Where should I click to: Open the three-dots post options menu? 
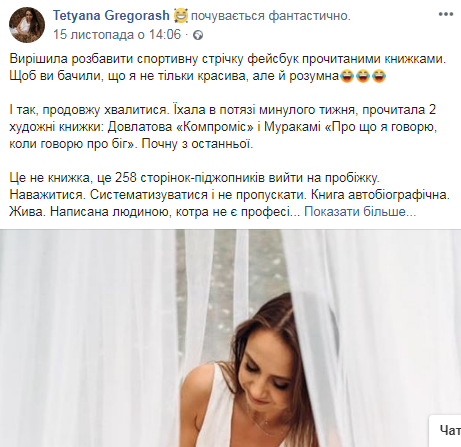[445, 14]
